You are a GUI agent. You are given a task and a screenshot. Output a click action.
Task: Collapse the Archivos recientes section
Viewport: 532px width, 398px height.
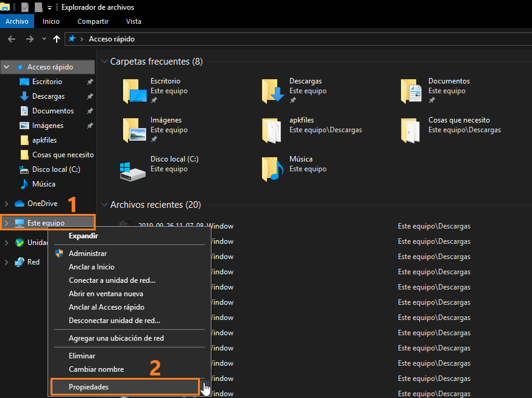[x=105, y=205]
